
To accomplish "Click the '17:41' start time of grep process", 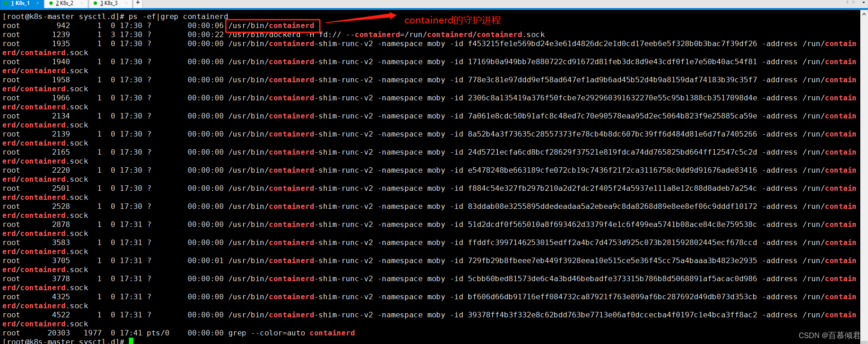I will (131, 333).
